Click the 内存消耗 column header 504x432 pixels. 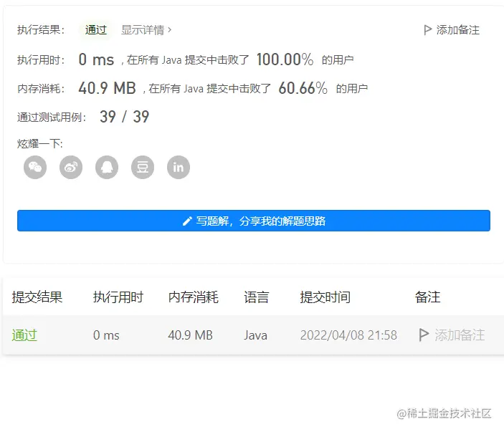(x=193, y=297)
